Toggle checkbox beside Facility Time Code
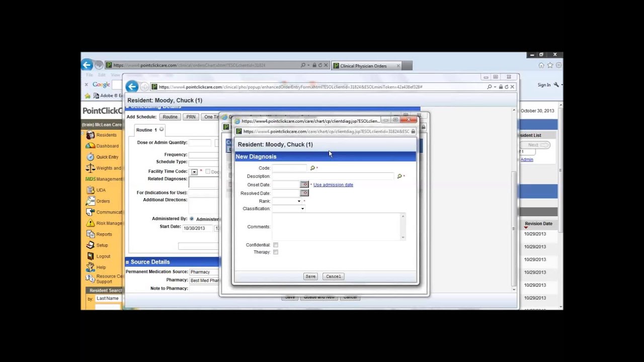 click(208, 171)
